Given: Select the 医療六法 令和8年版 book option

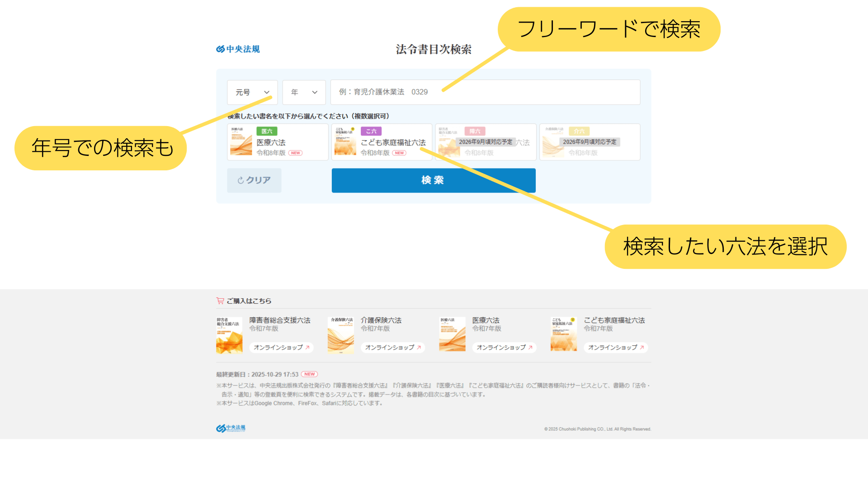Looking at the screenshot, I should point(278,142).
